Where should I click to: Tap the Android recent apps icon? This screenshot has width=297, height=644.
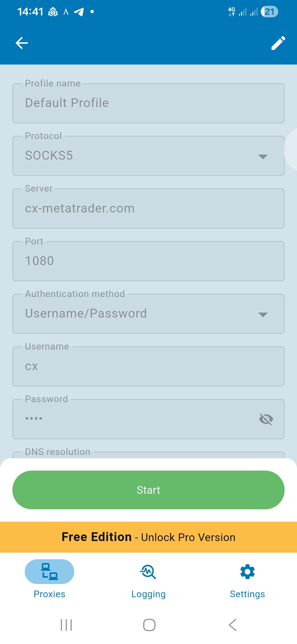pyautogui.click(x=66, y=625)
